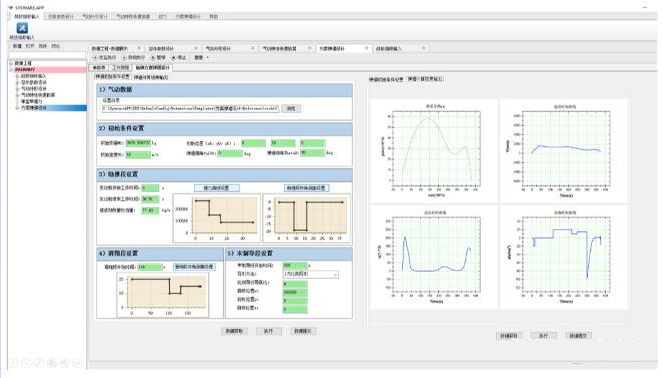662x378 pixels.
Task: Open the thrust curve settings button
Action: coord(217,188)
